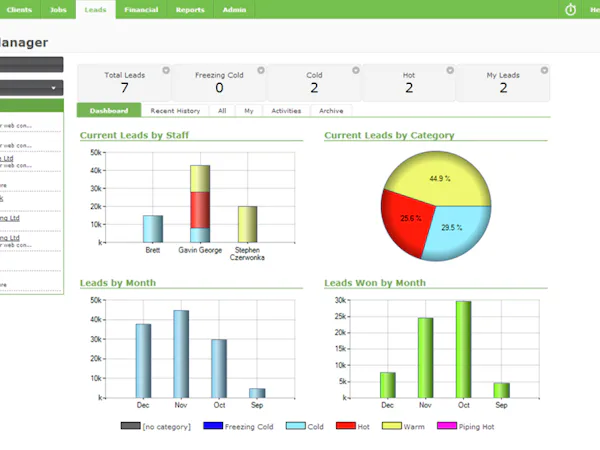Open the Reports menu
This screenshot has height=450, width=600.
(190, 10)
